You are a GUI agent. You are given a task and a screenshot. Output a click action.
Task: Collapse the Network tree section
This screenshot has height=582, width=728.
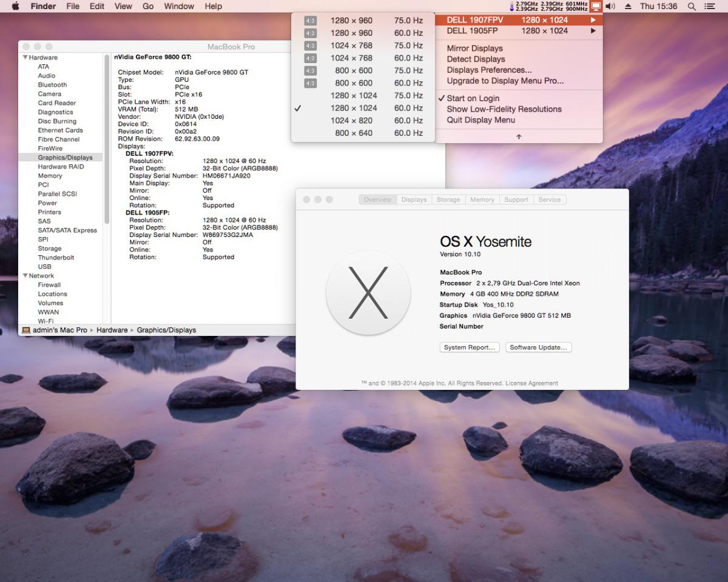(x=25, y=276)
